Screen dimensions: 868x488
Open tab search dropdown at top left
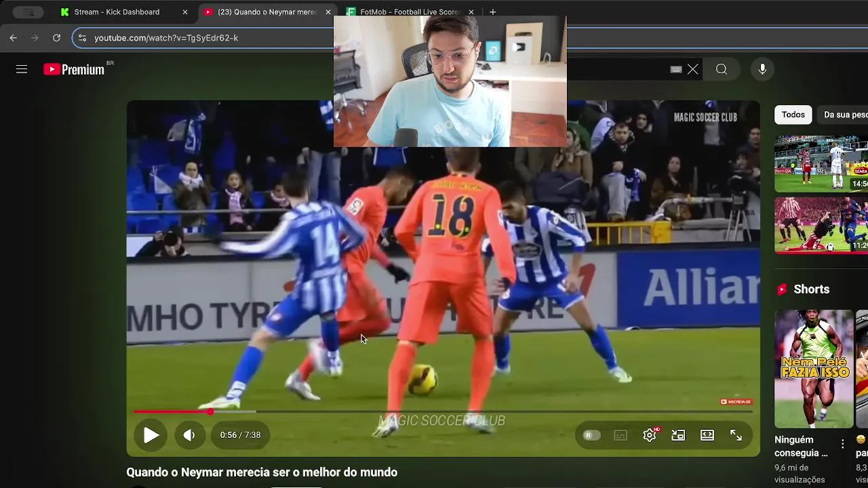coord(28,12)
